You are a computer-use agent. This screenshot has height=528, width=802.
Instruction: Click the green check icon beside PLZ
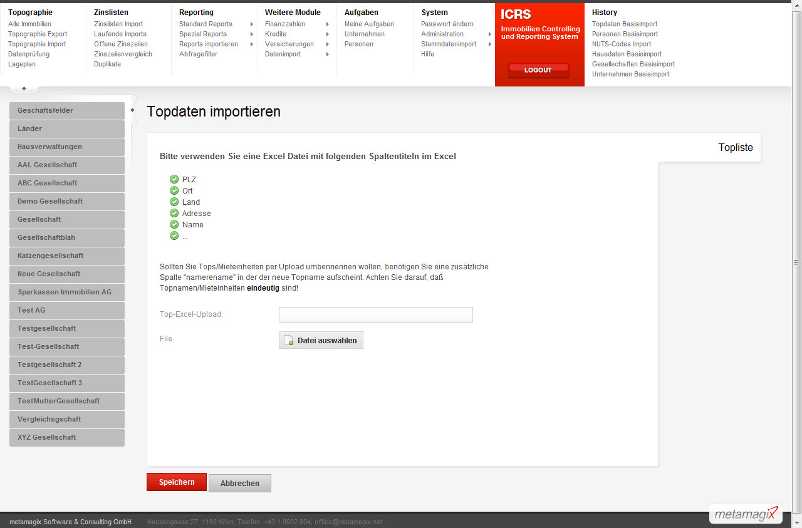click(174, 179)
